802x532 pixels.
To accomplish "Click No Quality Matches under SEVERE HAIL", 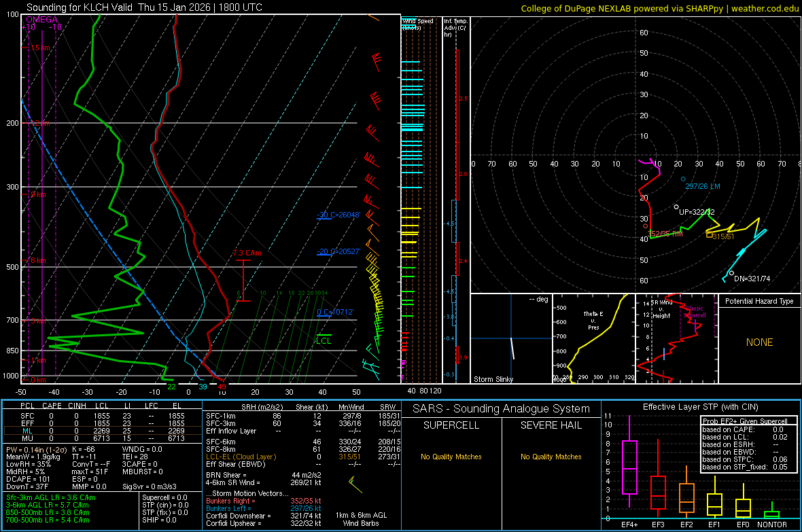I will point(551,457).
